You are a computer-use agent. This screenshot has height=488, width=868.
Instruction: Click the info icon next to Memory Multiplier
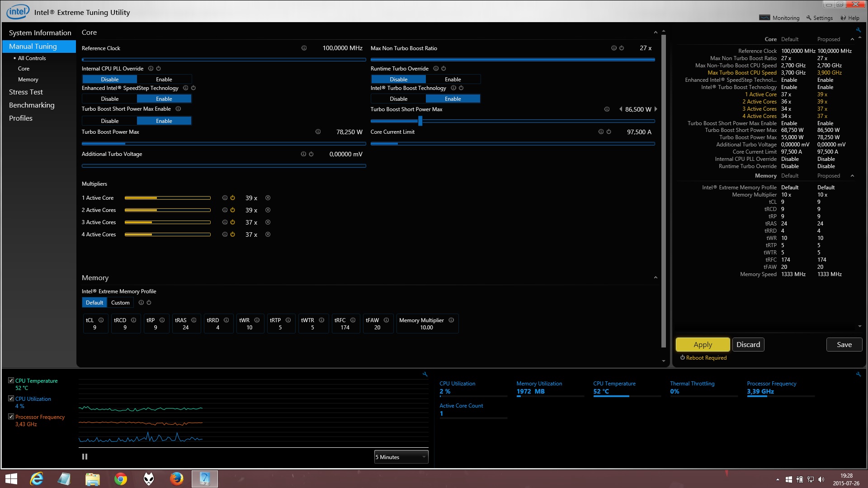(451, 320)
